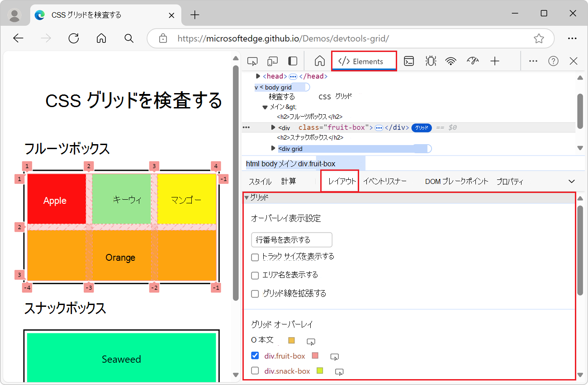Open DevTools Help
588x385 pixels.
click(553, 60)
